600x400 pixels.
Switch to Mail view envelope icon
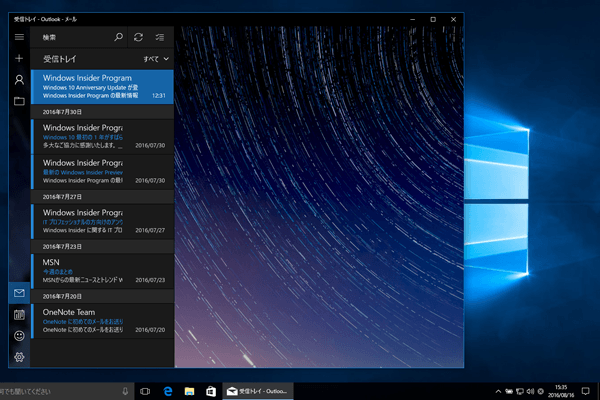[19, 293]
